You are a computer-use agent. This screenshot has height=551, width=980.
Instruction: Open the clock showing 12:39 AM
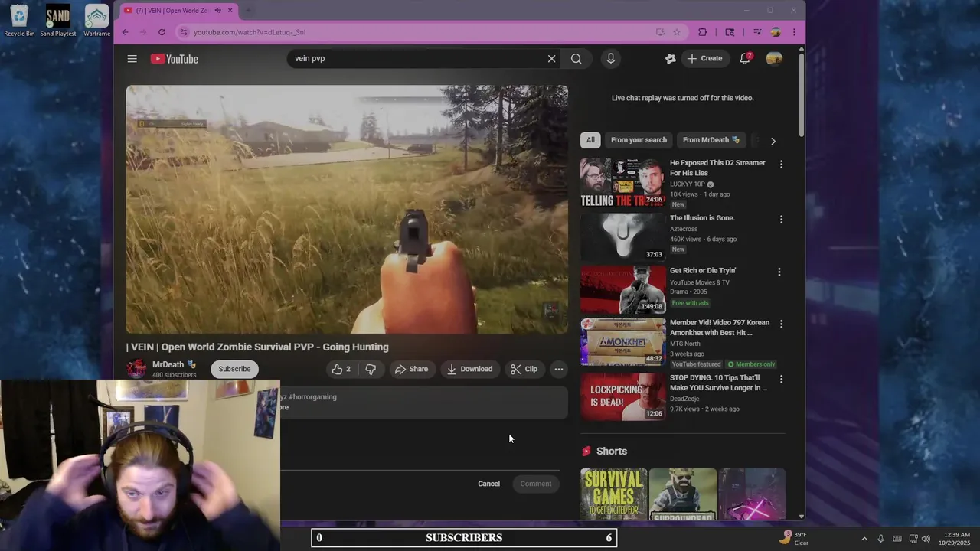coord(956,538)
